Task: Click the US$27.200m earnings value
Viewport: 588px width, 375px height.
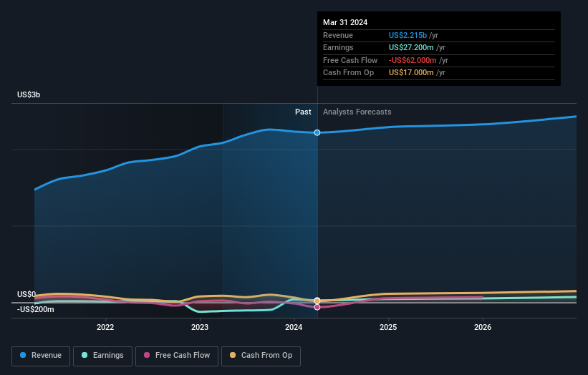Action: [x=411, y=47]
